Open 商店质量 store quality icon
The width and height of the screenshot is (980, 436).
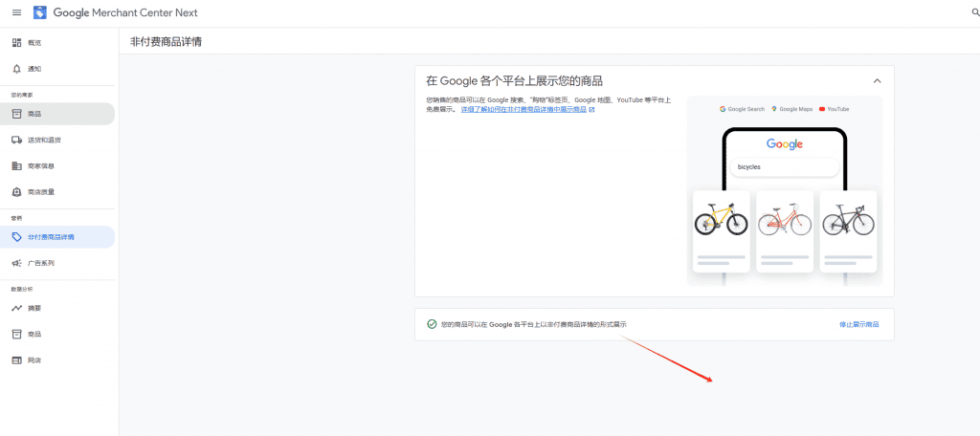coord(17,192)
